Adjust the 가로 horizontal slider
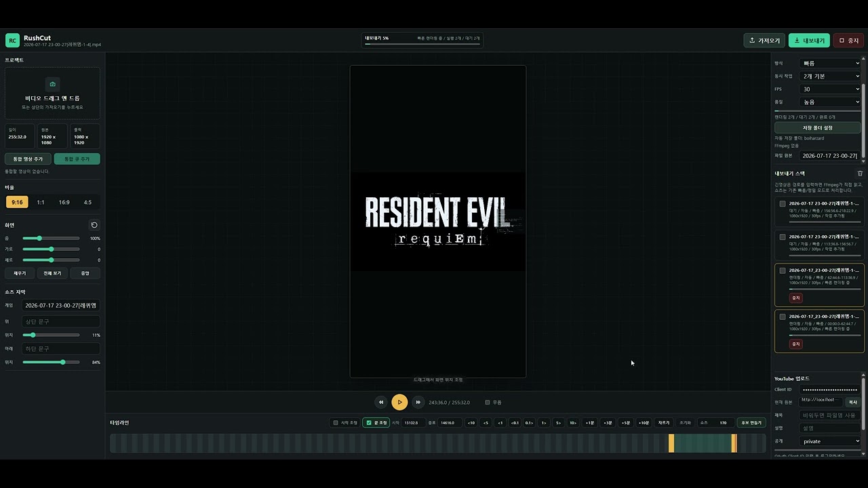868x488 pixels. click(x=51, y=249)
